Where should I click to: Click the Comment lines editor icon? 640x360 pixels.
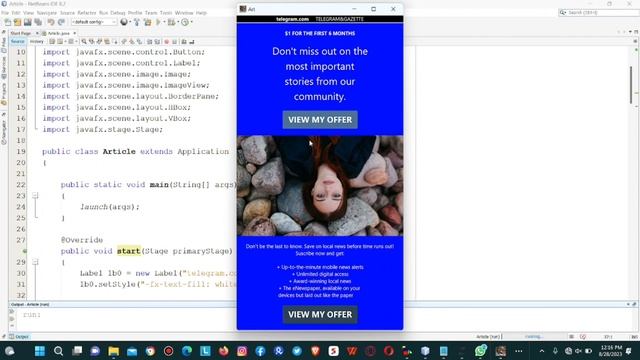[x=184, y=41]
